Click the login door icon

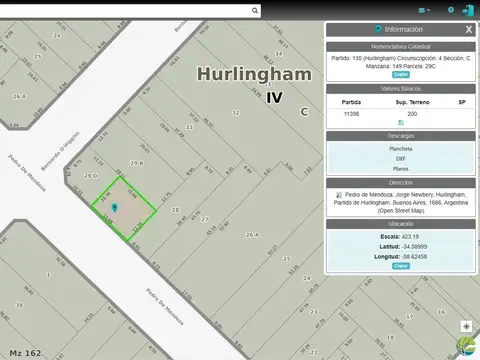tap(468, 10)
